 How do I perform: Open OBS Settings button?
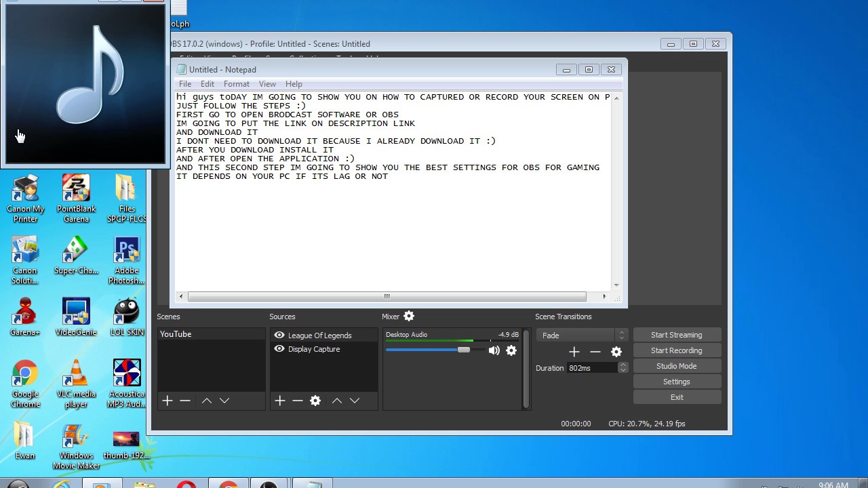[x=677, y=382]
